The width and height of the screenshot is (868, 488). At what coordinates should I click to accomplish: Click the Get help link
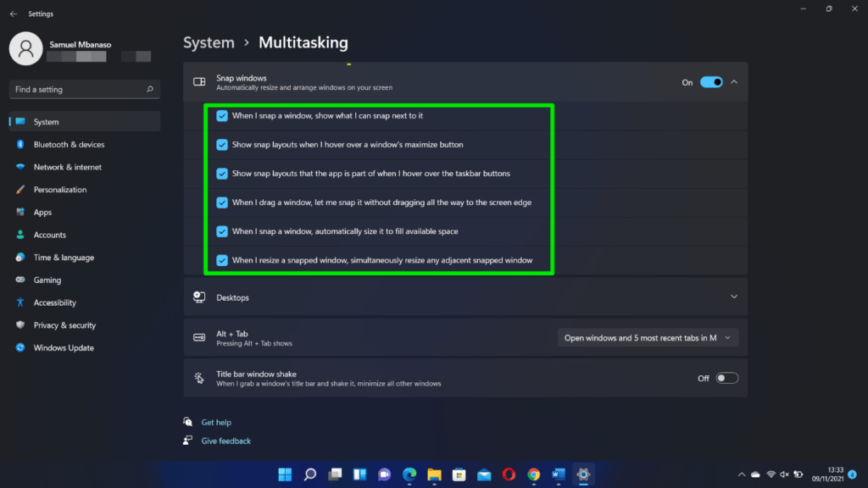pyautogui.click(x=215, y=422)
